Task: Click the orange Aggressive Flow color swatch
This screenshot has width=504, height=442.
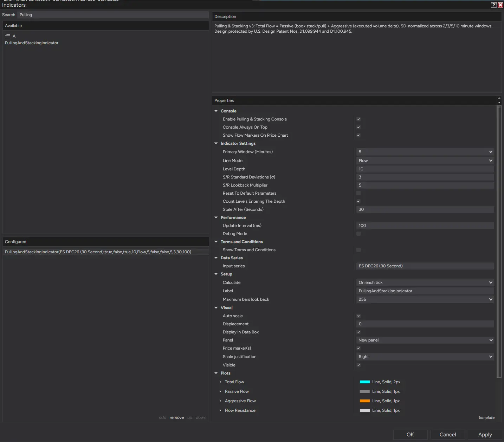Action: [365, 401]
